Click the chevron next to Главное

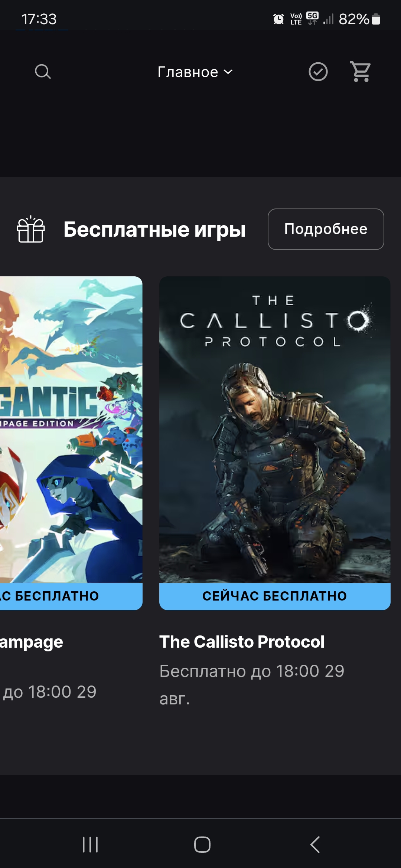click(x=228, y=72)
